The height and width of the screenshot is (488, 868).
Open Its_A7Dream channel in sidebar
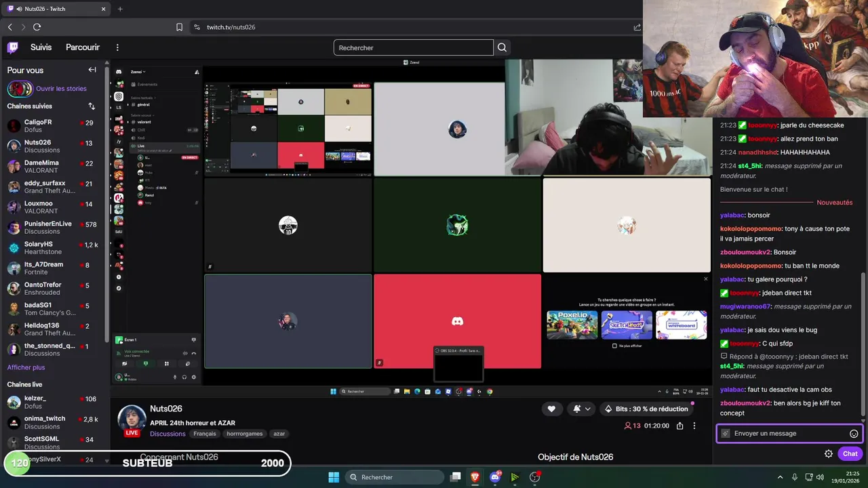pyautogui.click(x=53, y=268)
